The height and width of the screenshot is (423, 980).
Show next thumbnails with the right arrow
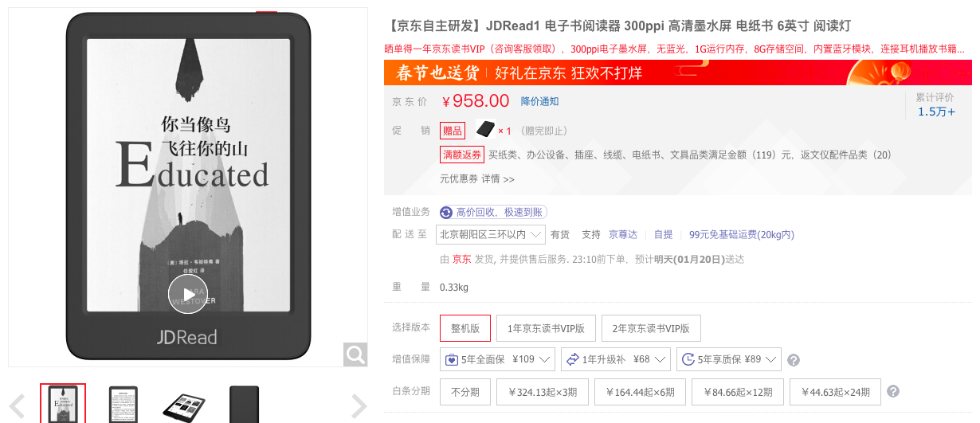coord(359,406)
